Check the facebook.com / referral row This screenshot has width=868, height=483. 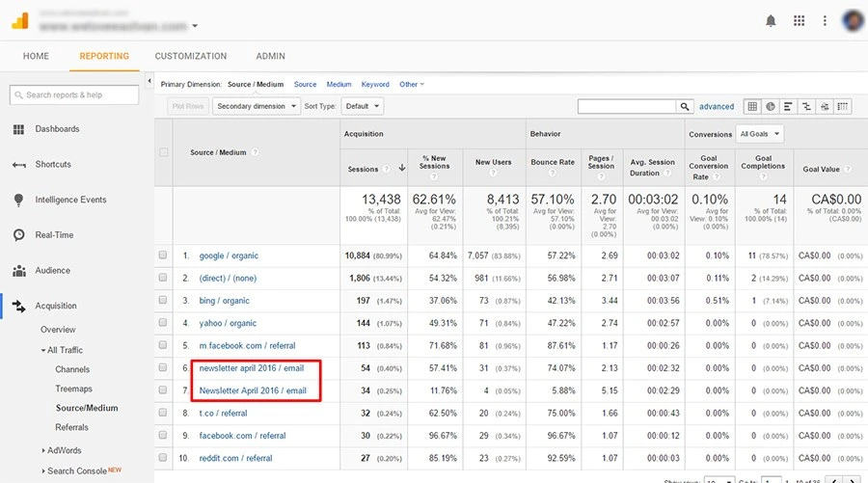tap(163, 435)
